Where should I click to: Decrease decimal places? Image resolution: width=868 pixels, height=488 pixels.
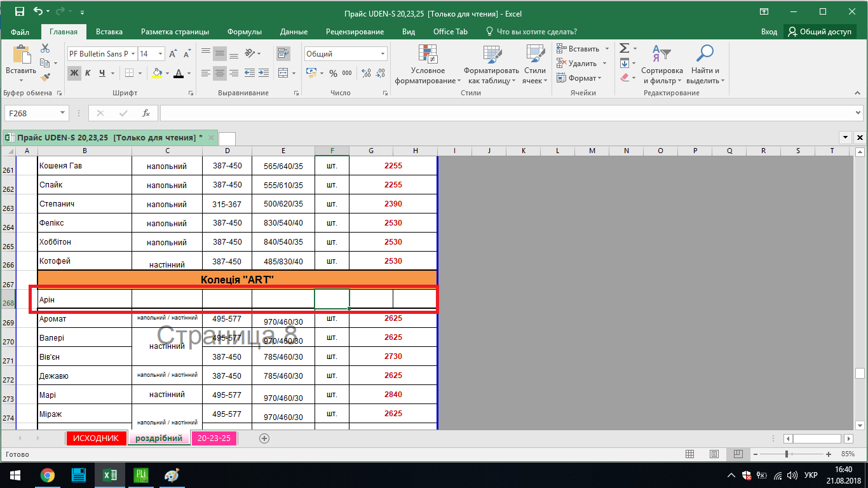(380, 74)
